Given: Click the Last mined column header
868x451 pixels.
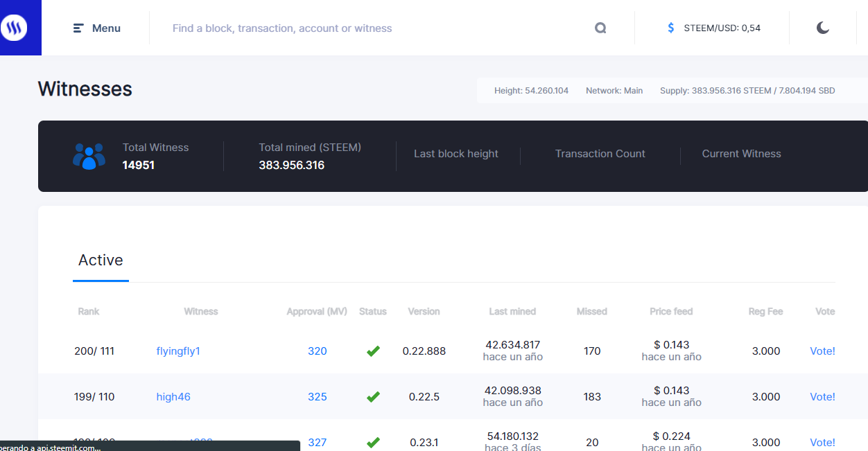Looking at the screenshot, I should pyautogui.click(x=512, y=312).
